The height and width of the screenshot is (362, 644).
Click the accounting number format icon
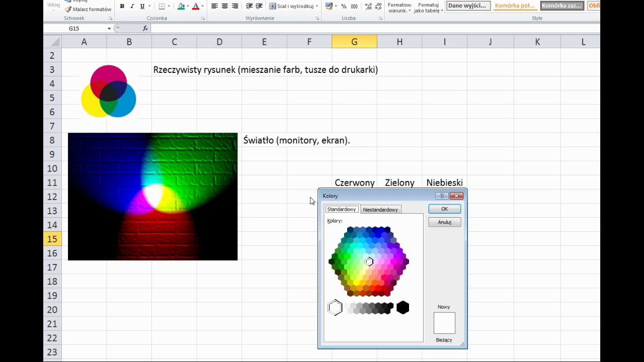click(x=329, y=6)
